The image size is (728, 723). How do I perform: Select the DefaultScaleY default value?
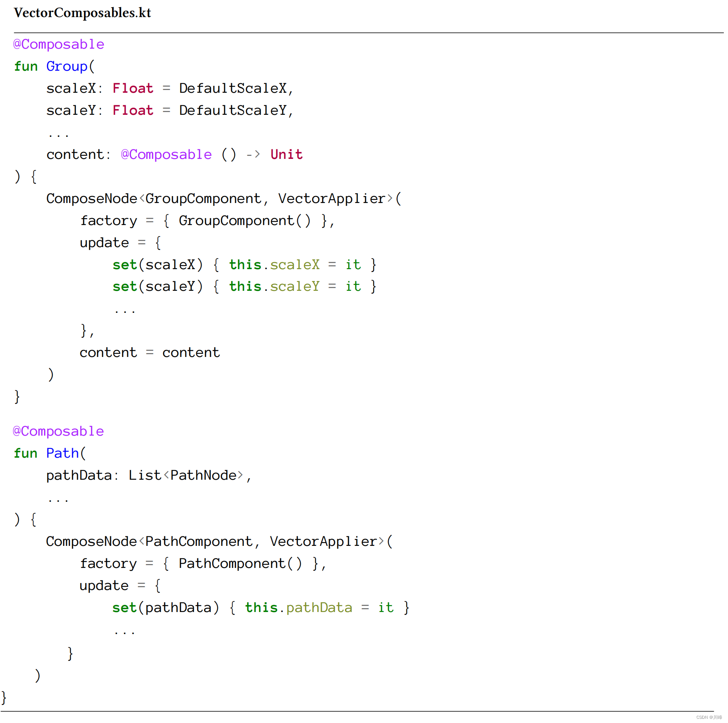coord(233,111)
